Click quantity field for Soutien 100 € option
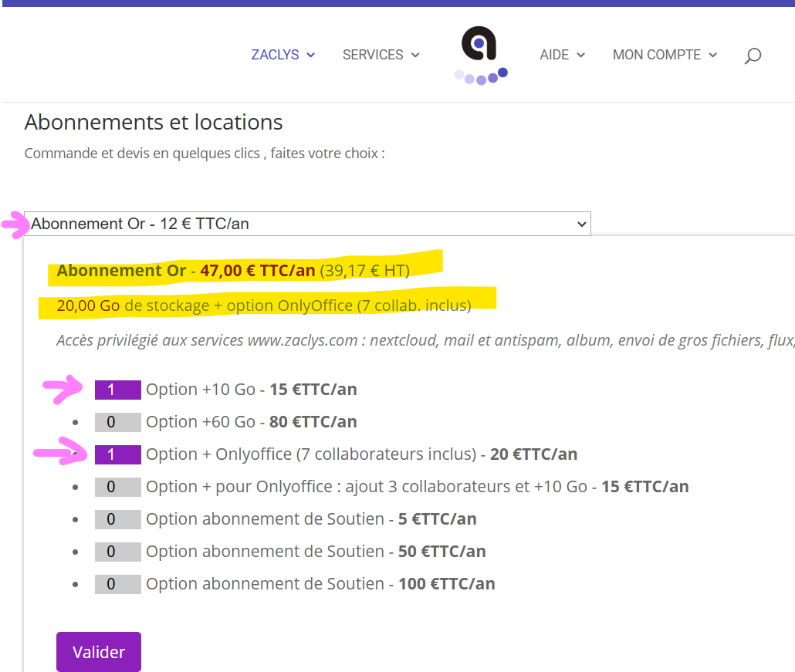 point(117,584)
